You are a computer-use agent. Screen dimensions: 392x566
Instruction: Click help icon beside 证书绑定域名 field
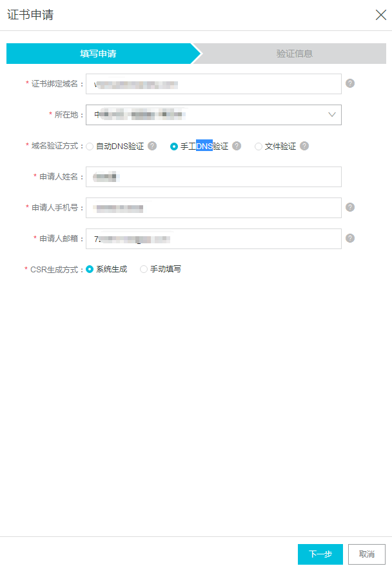(x=350, y=83)
